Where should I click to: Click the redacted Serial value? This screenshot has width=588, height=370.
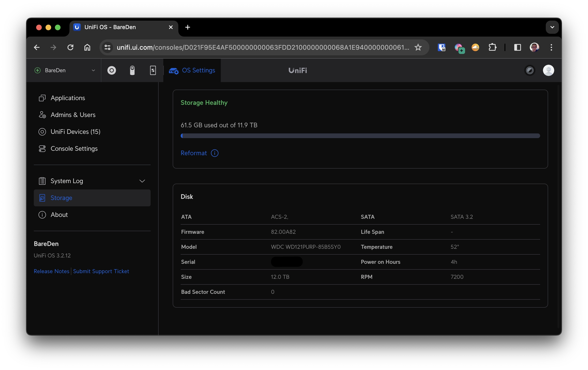point(287,262)
